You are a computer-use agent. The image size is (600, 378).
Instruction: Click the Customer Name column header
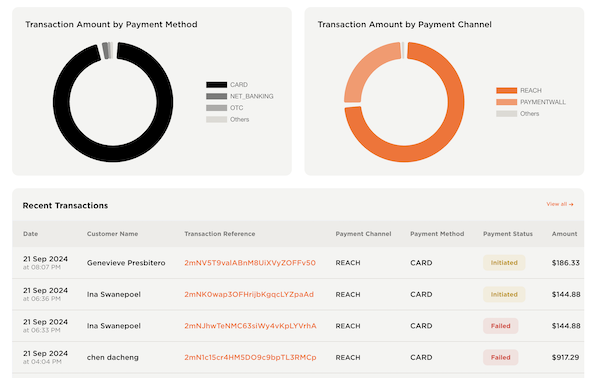pyautogui.click(x=112, y=234)
